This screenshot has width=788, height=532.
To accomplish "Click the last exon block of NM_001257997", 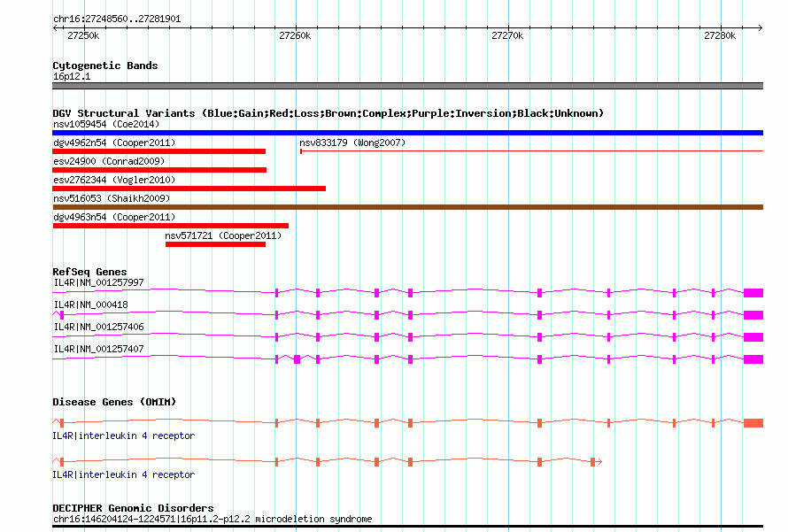I will (753, 293).
